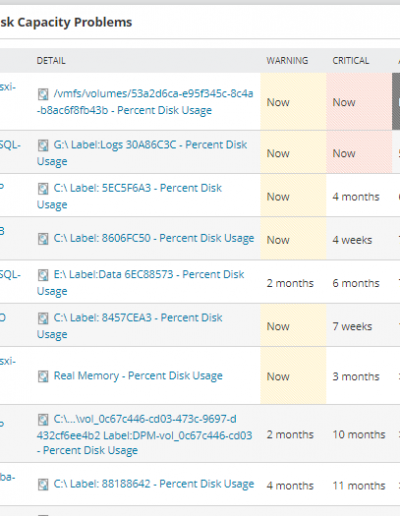Click the DETAIL column header
Image resolution: width=400 pixels, height=516 pixels.
pyautogui.click(x=51, y=61)
